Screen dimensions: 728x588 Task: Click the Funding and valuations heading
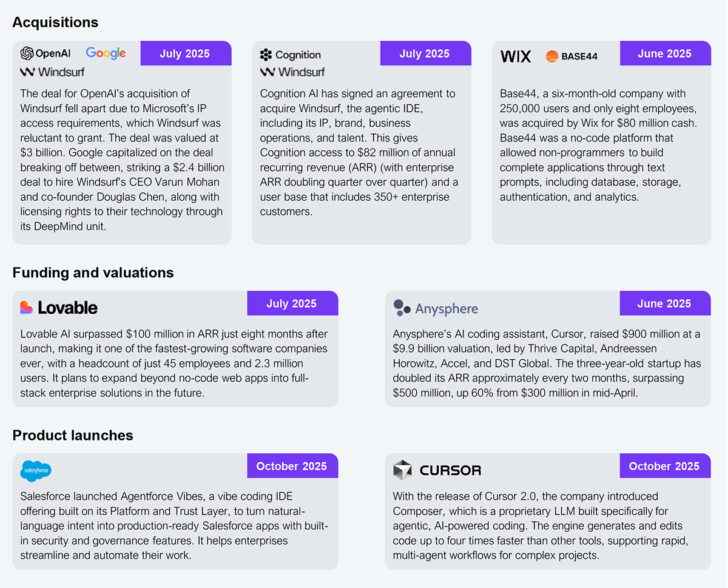click(93, 273)
